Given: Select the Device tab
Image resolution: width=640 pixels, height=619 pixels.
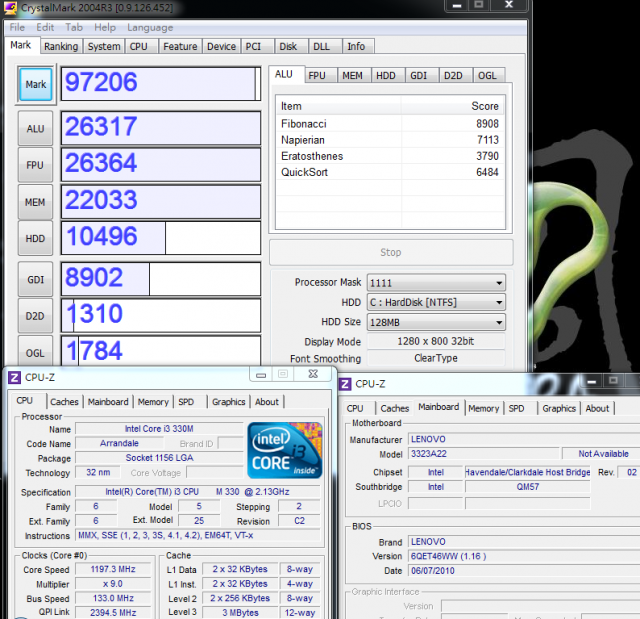Looking at the screenshot, I should pyautogui.click(x=221, y=47).
